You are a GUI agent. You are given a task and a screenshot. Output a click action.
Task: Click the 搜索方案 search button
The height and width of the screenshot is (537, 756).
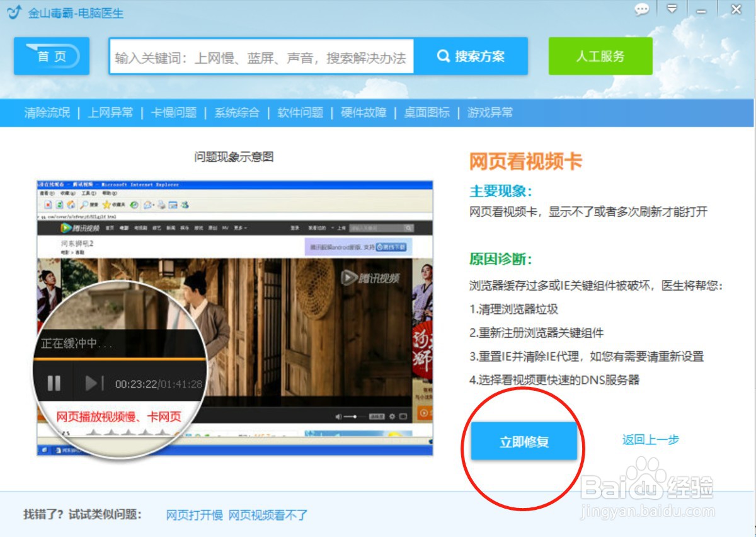tap(472, 56)
